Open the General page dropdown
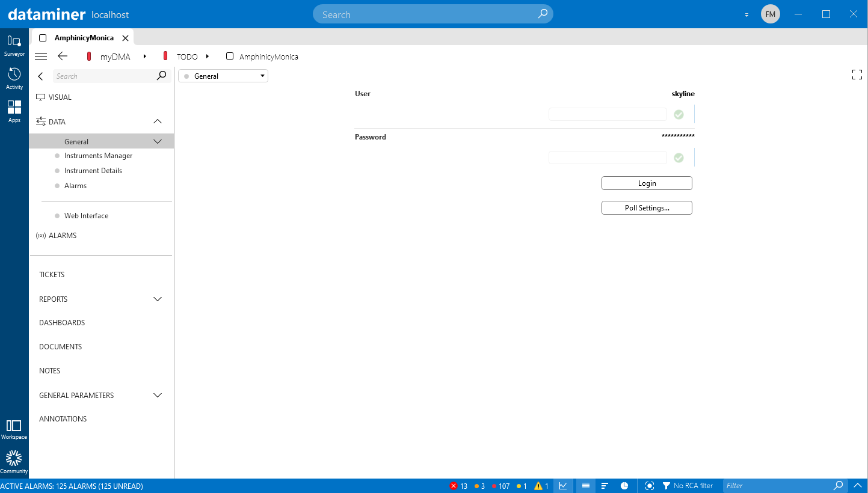 coord(223,76)
